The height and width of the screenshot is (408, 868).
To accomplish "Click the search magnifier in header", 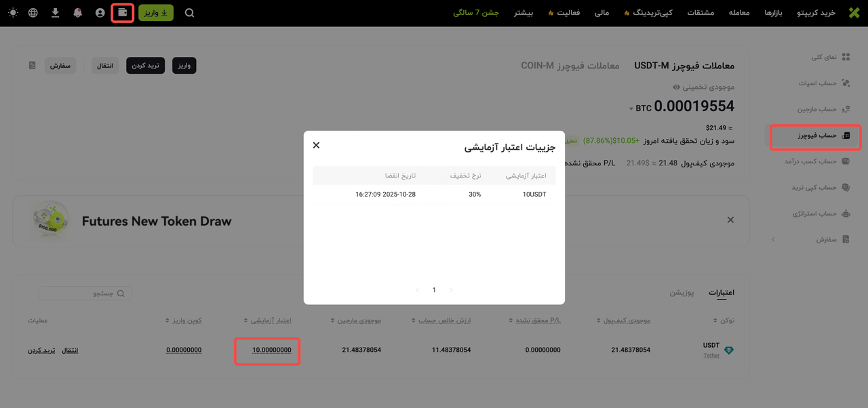I will click(x=189, y=13).
